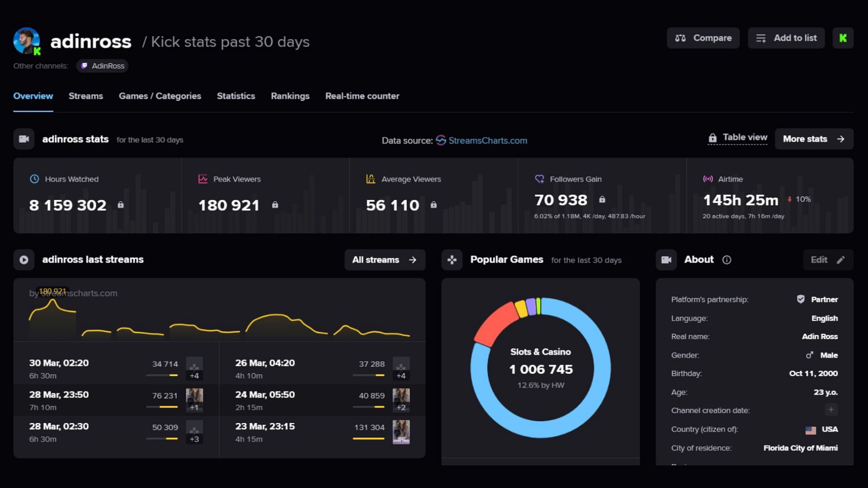Screen dimensions: 868x488
Task: Click the plus icon for Channel creation date
Action: tap(831, 410)
